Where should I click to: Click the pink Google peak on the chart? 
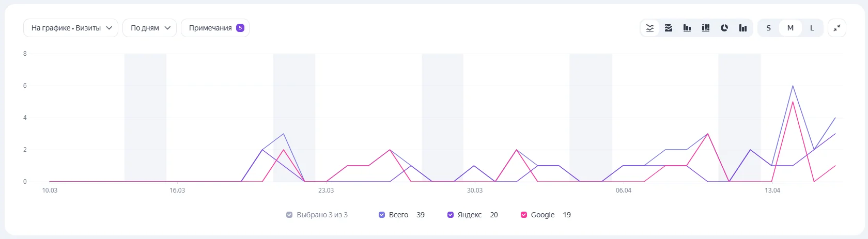793,102
